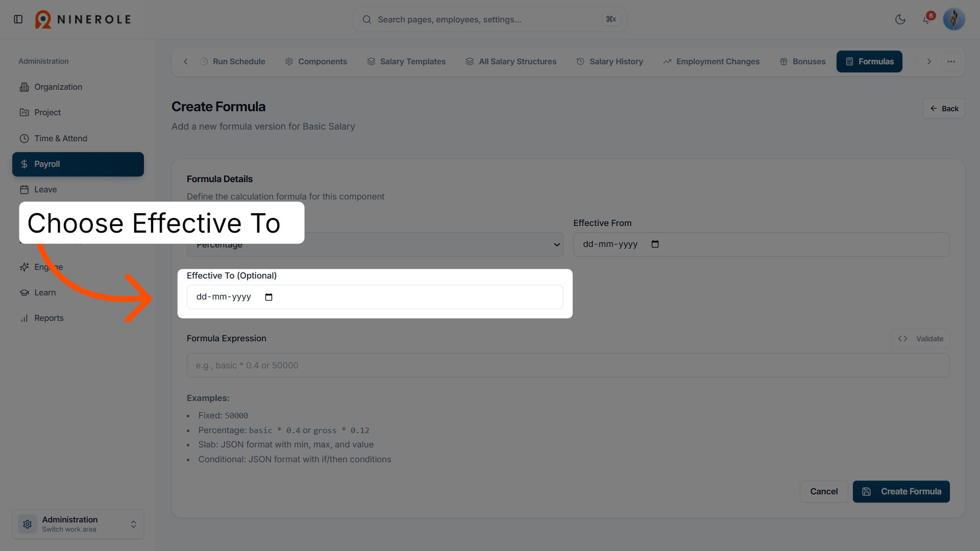Screen dimensions: 980x551
Task: Open calendar picker in Effective To field
Action: (x=268, y=297)
